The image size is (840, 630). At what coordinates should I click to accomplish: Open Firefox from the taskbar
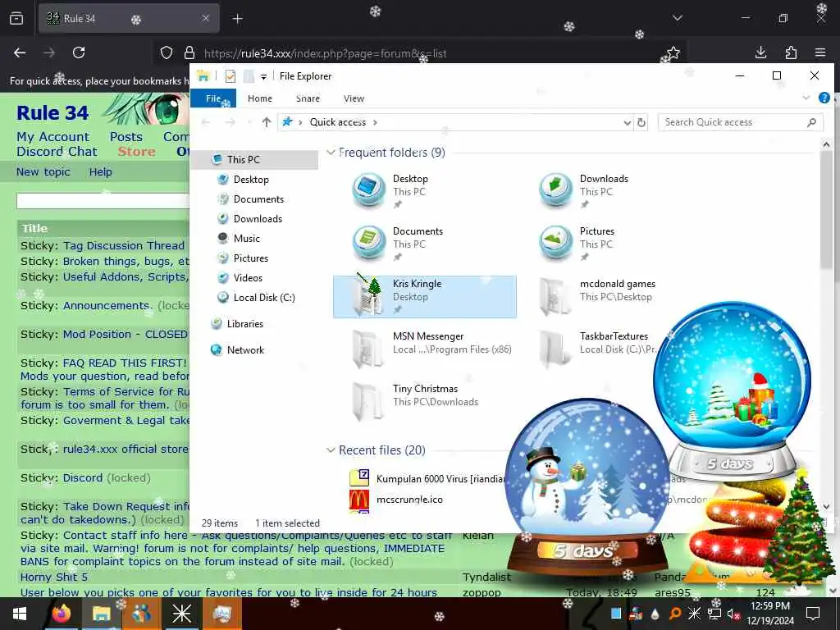click(61, 614)
